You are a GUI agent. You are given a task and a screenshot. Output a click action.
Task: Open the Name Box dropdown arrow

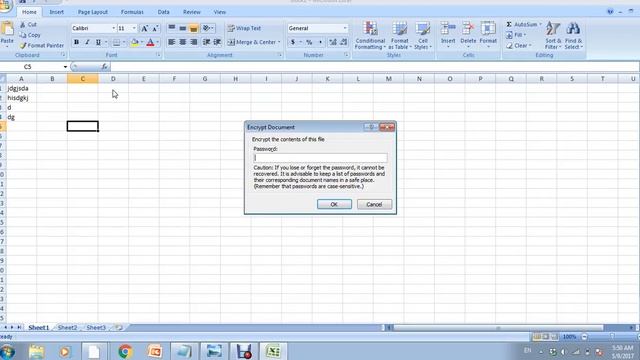[x=65, y=67]
